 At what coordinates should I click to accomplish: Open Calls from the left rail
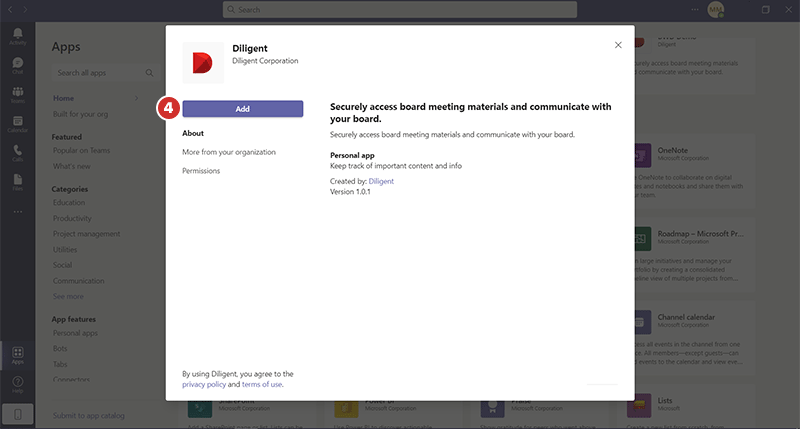click(x=17, y=152)
